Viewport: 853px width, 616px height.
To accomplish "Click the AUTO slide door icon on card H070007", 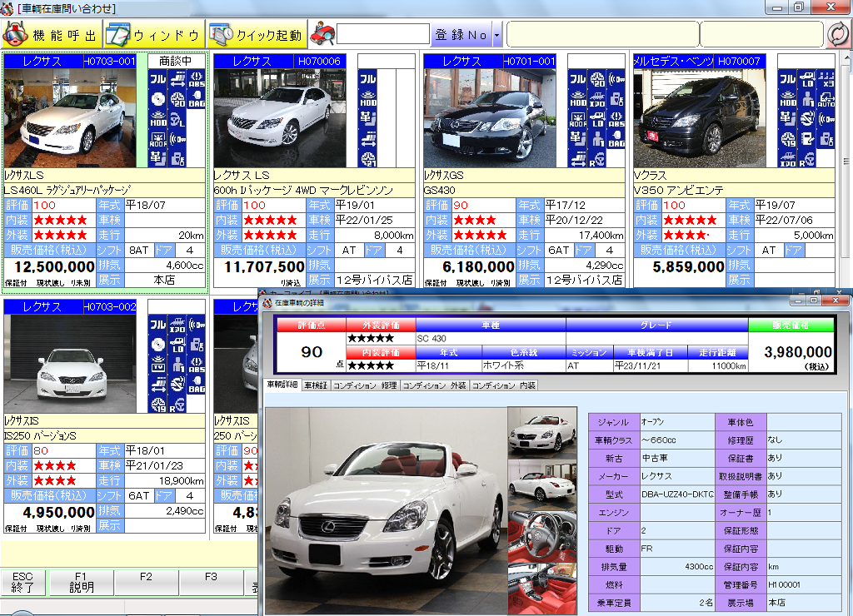I will [x=826, y=99].
